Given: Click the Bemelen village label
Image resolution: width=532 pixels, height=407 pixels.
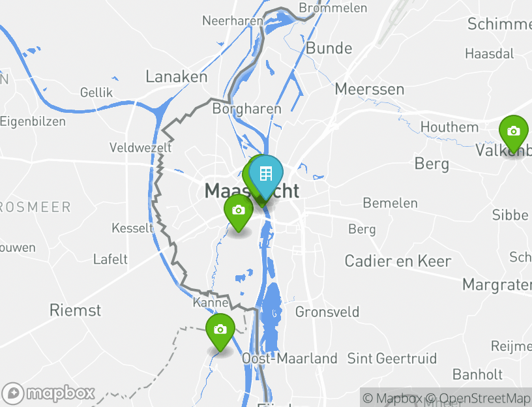Looking at the screenshot, I should tap(390, 203).
